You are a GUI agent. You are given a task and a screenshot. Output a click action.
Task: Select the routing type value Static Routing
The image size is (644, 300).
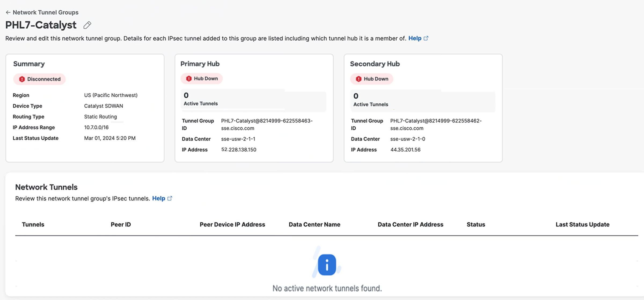point(100,116)
